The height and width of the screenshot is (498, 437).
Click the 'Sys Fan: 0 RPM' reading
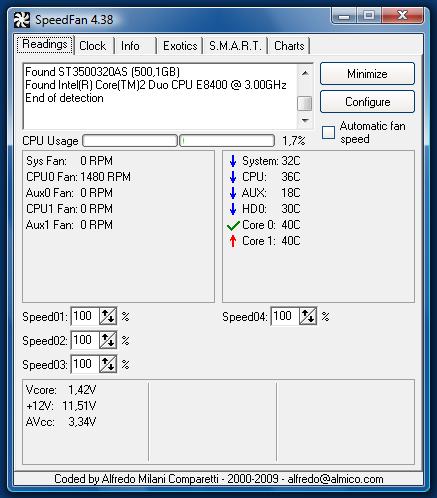[69, 161]
